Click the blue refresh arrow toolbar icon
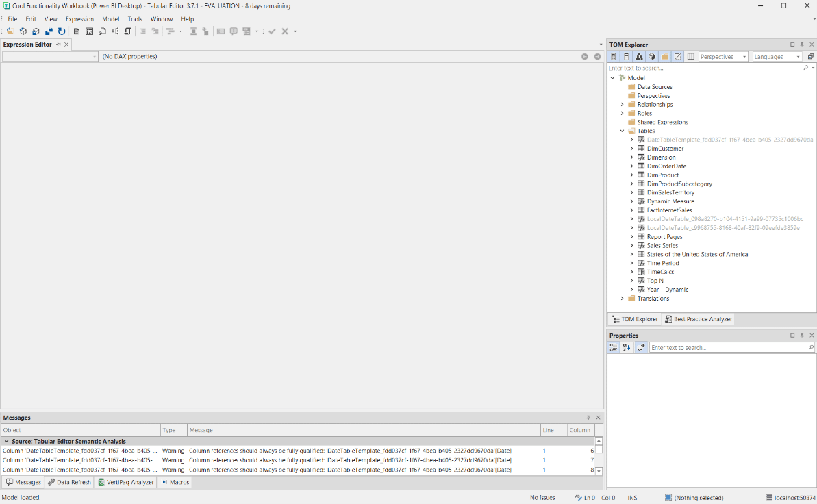 pyautogui.click(x=62, y=32)
